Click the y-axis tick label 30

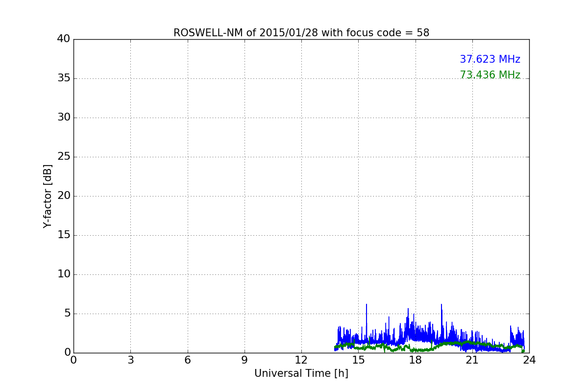pyautogui.click(x=64, y=117)
